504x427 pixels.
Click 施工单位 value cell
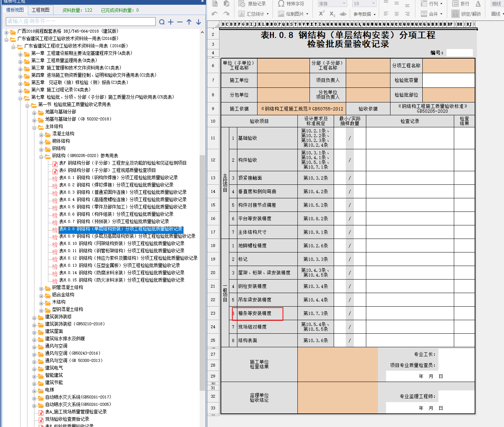coord(283,80)
